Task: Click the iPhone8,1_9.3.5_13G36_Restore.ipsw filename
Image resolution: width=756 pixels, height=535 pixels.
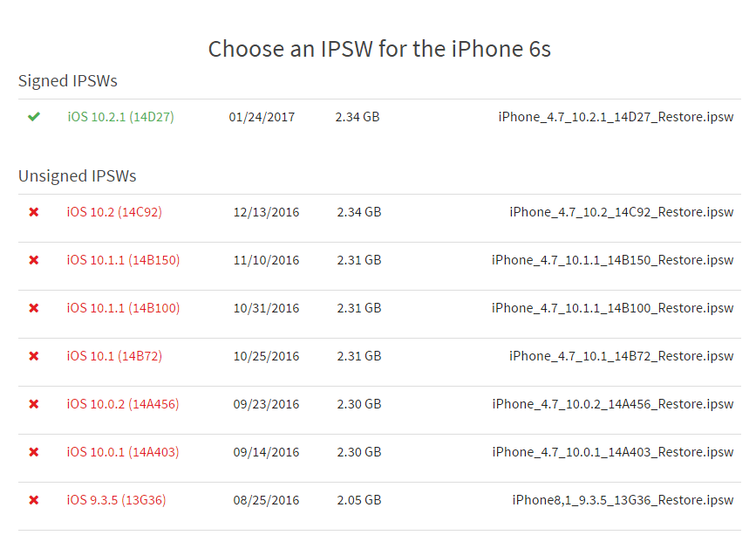Action: point(623,500)
